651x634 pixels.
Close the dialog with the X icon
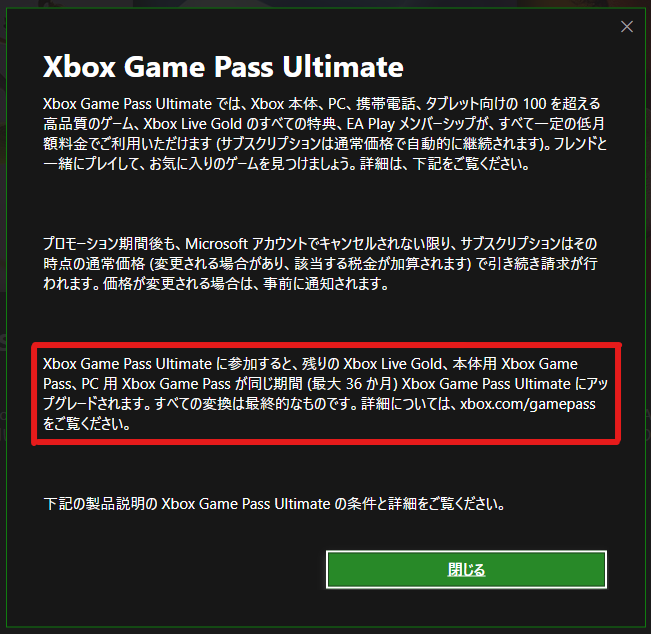(627, 27)
